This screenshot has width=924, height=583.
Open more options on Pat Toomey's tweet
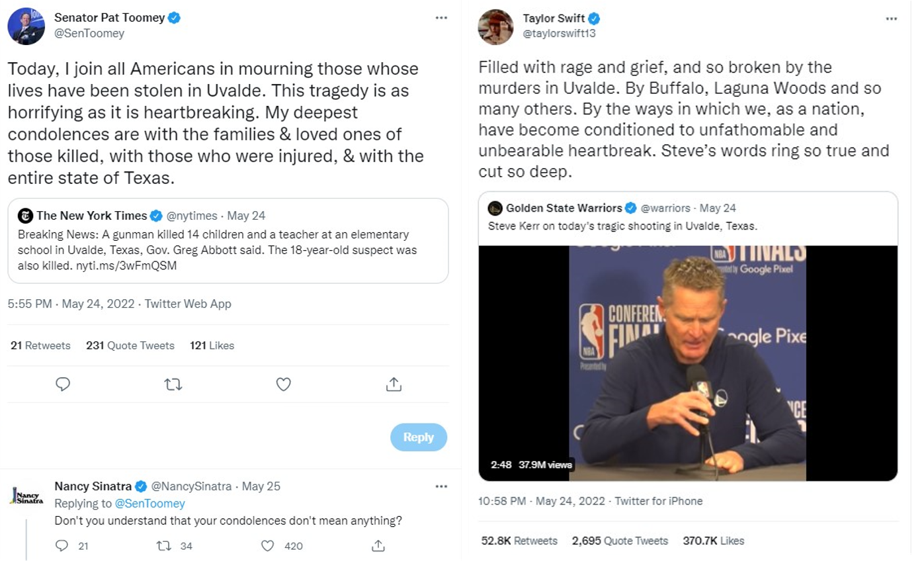pos(441,18)
